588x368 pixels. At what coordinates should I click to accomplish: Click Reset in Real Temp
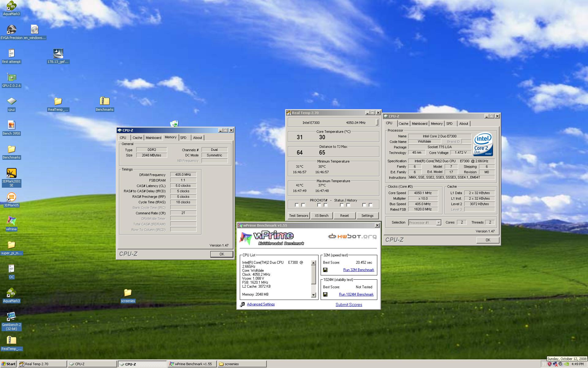[345, 216]
